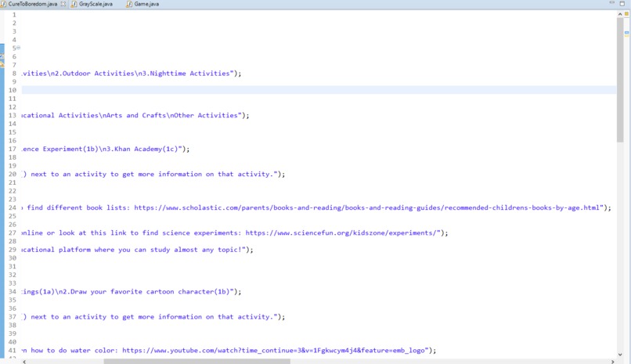Collapse the code fold at line 5

click(x=18, y=48)
